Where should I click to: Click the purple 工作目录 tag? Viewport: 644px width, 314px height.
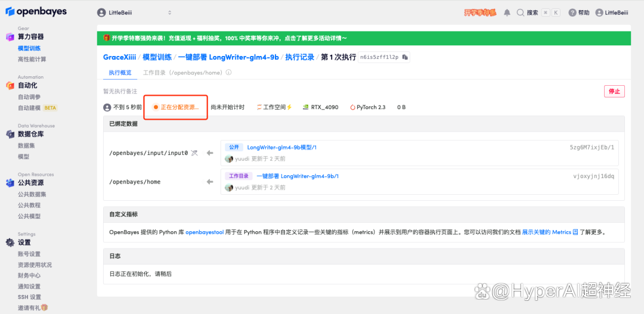[238, 176]
